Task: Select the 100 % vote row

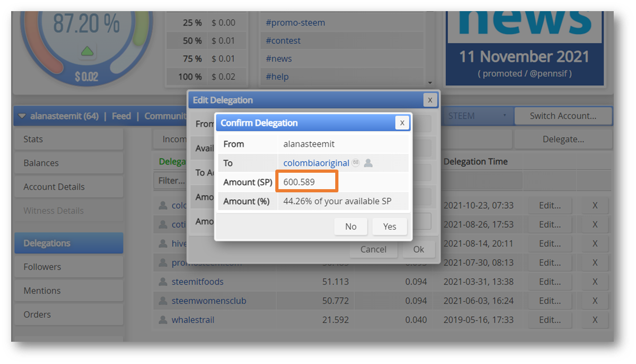Action: tap(206, 77)
